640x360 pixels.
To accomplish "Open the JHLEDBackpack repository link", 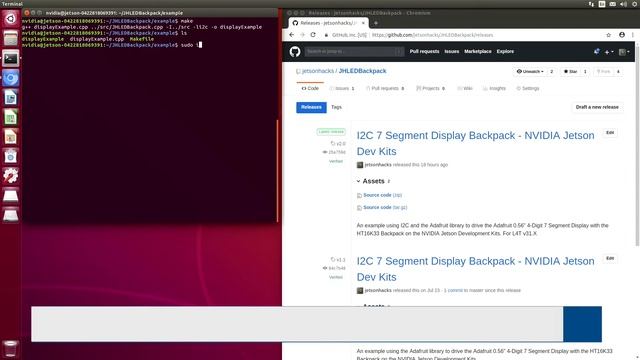I will [x=362, y=71].
